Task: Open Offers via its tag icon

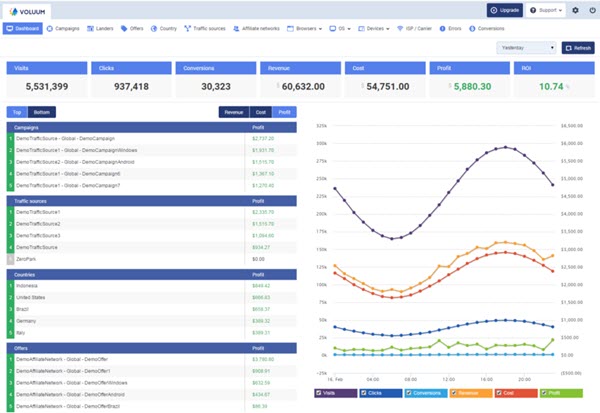Action: 124,29
